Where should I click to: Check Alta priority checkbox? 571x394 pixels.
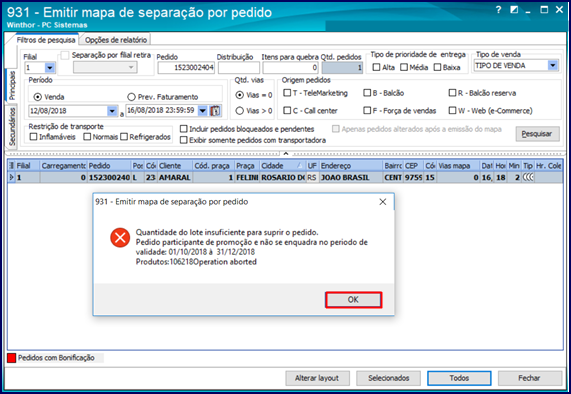(377, 67)
